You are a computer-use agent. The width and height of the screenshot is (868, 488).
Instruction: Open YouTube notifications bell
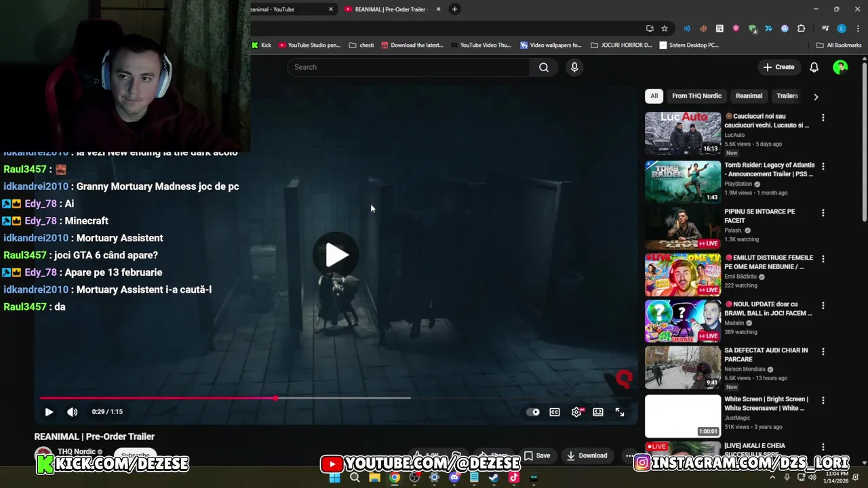point(814,67)
